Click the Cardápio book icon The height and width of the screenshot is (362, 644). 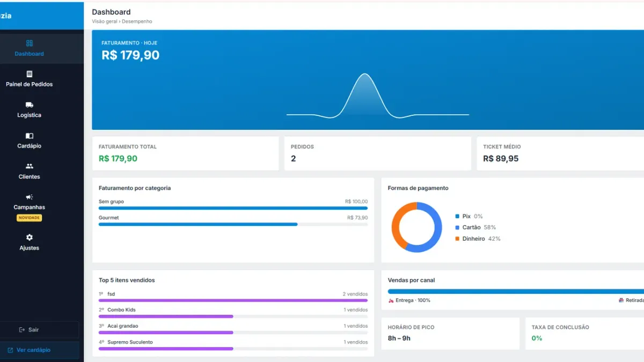tap(30, 136)
